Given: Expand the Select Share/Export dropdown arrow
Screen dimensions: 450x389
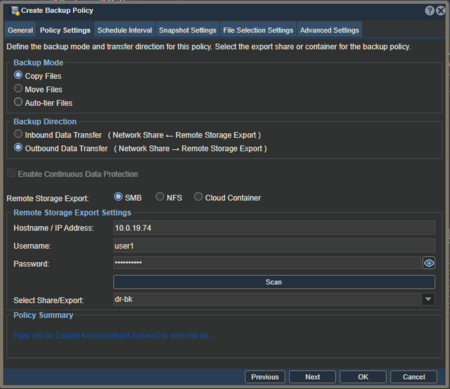Looking at the screenshot, I should pyautogui.click(x=428, y=299).
